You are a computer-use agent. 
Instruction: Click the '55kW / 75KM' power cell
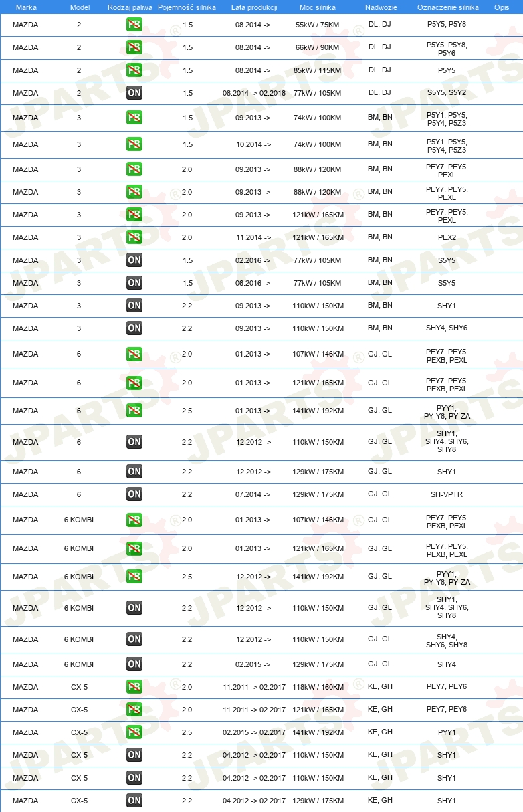(x=318, y=25)
